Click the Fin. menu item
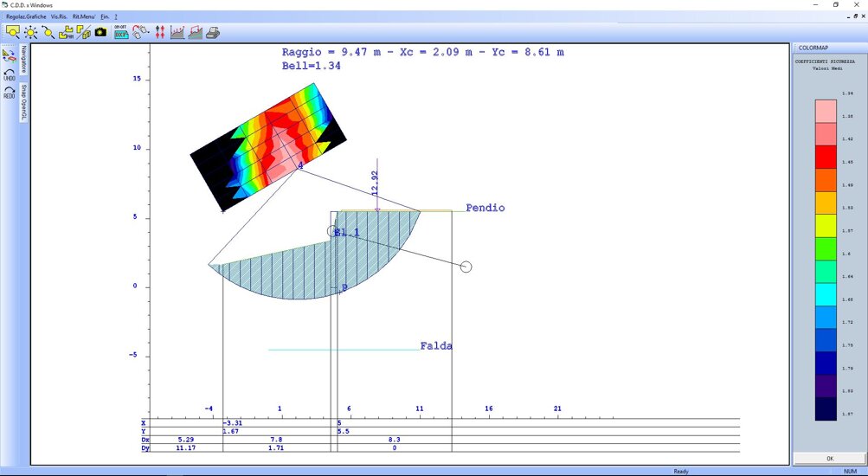This screenshot has height=476, width=868. (105, 16)
